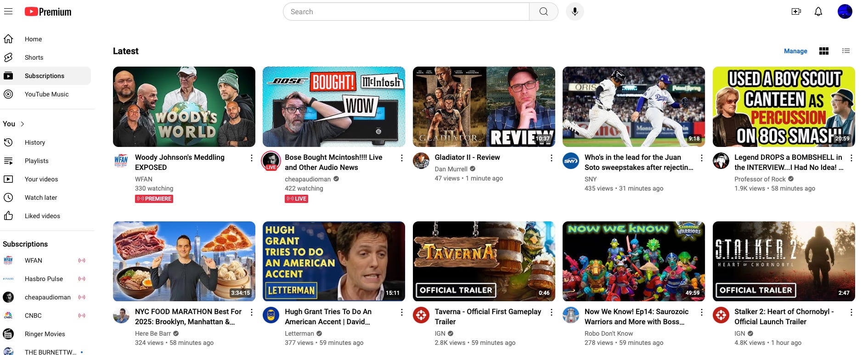The width and height of the screenshot is (868, 355).
Task: Open Manage subscriptions link
Action: (795, 51)
